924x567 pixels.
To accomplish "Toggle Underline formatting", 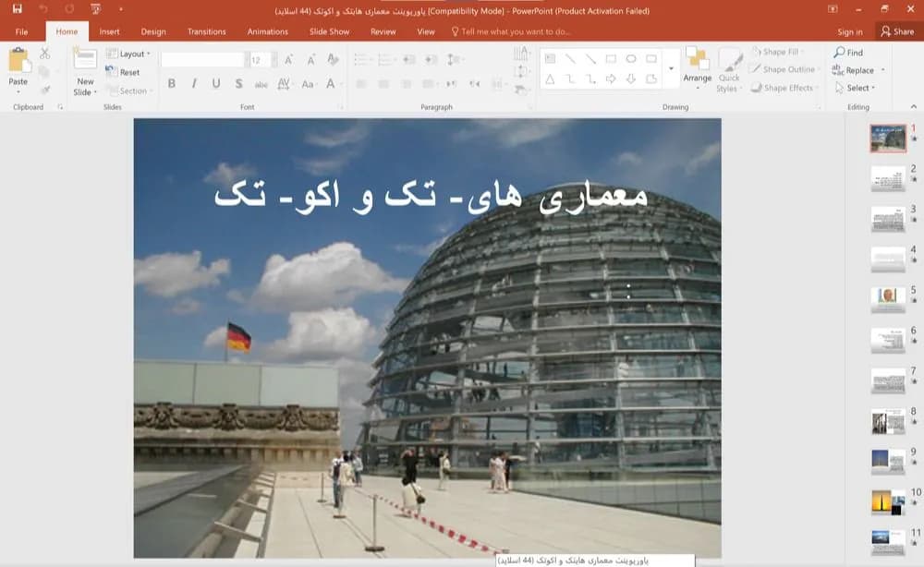I will [x=216, y=84].
